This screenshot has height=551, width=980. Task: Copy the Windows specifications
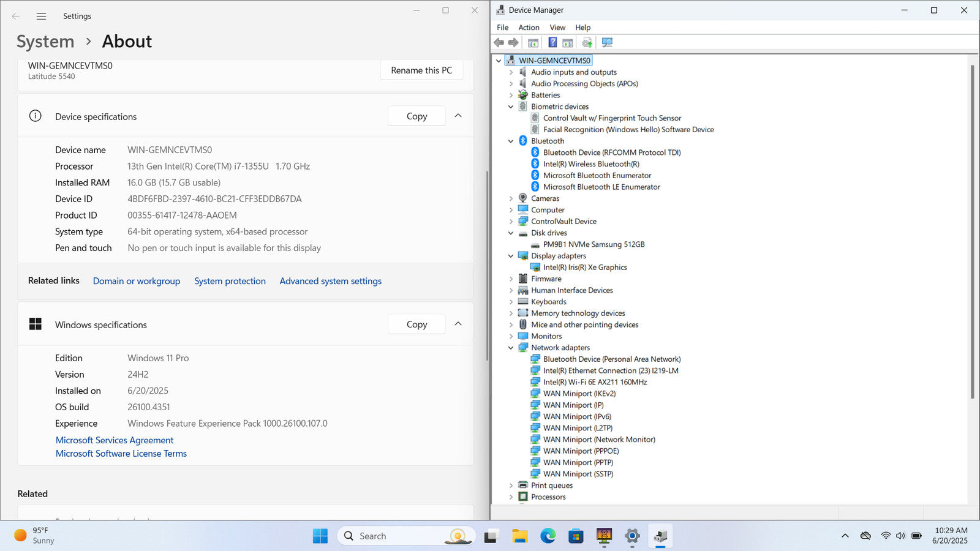coord(417,324)
